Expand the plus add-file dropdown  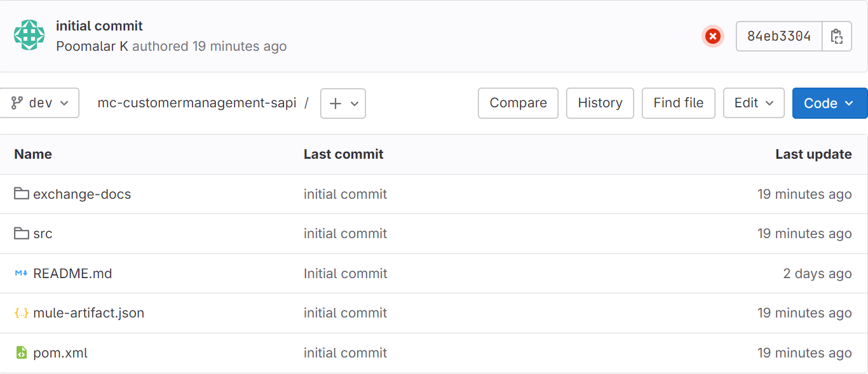coord(343,104)
